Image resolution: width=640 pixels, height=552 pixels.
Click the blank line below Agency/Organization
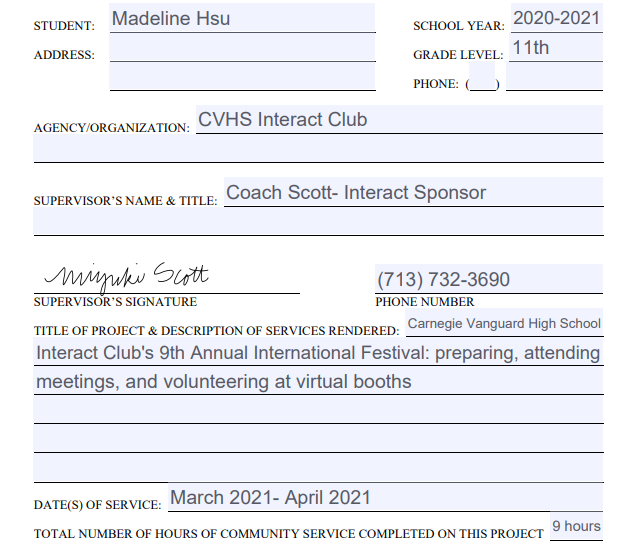coord(318,149)
